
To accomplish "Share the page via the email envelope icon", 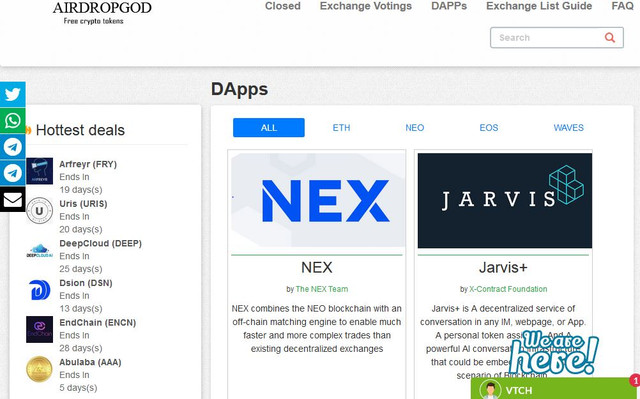I will point(13,199).
